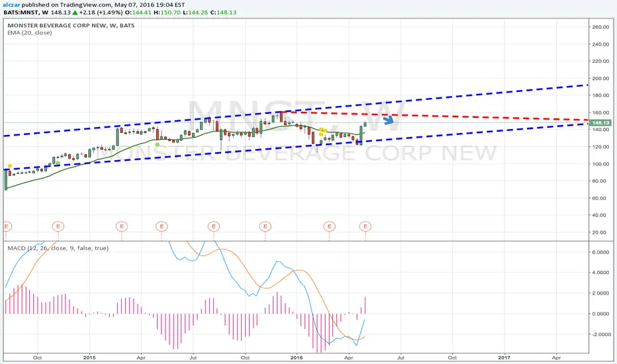Screen dimensions: 617x364
Task: Open the earnings E marker between Apr and Jul 2015
Action: 162,226
